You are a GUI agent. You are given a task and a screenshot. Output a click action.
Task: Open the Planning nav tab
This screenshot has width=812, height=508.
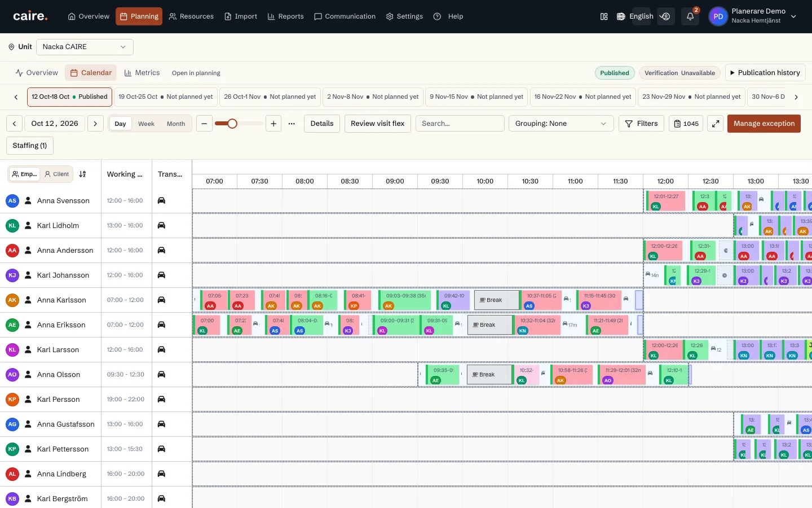(139, 16)
